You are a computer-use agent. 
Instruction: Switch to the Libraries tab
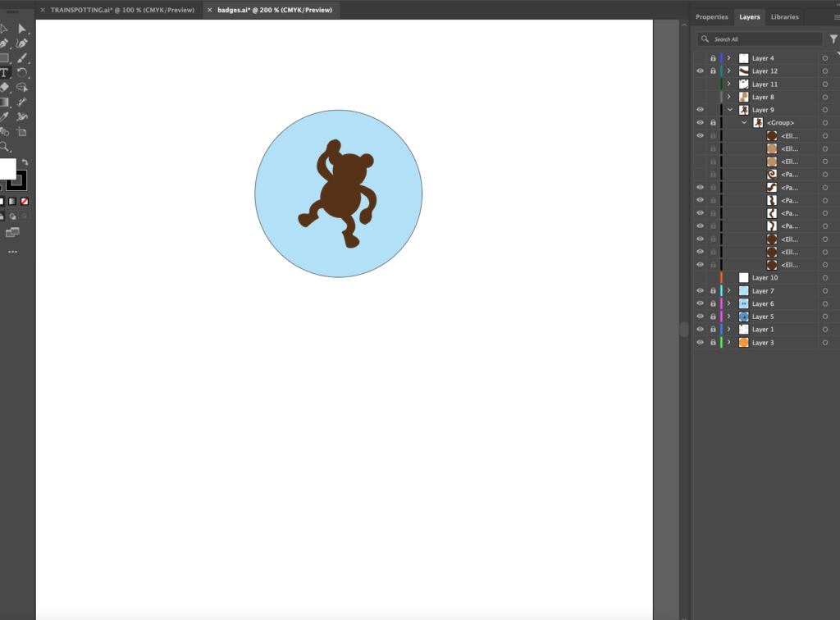[785, 17]
